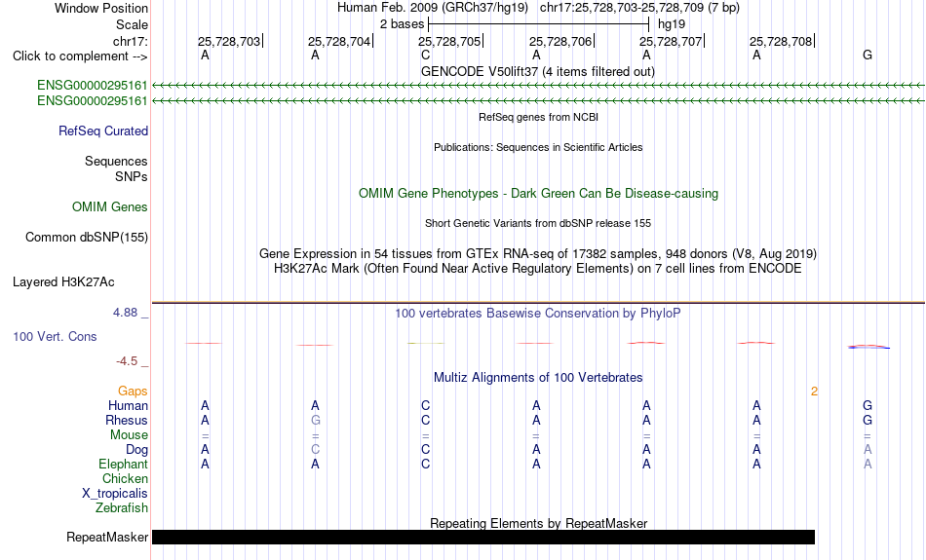Select the Chicken alignment row label
The image size is (926, 560).
click(x=125, y=478)
